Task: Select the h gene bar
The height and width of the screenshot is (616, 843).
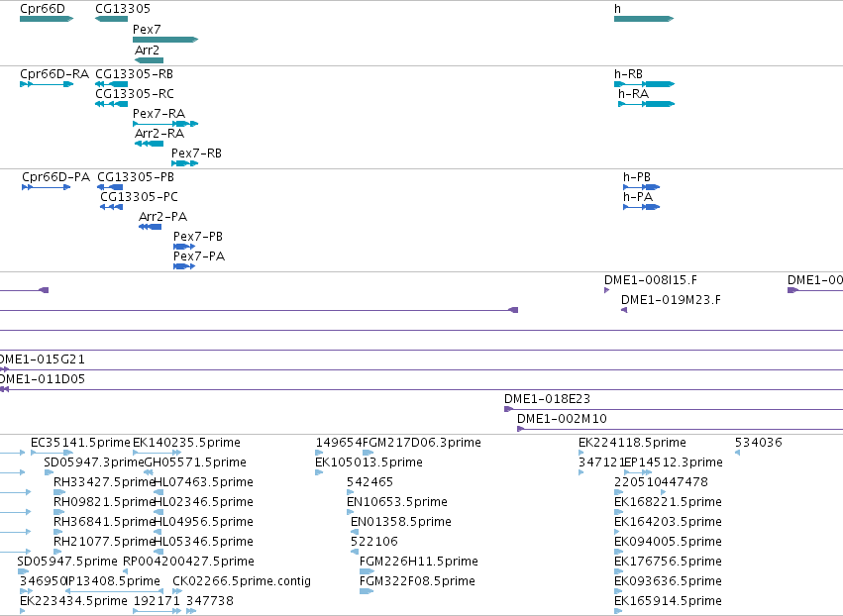Action: point(644,19)
